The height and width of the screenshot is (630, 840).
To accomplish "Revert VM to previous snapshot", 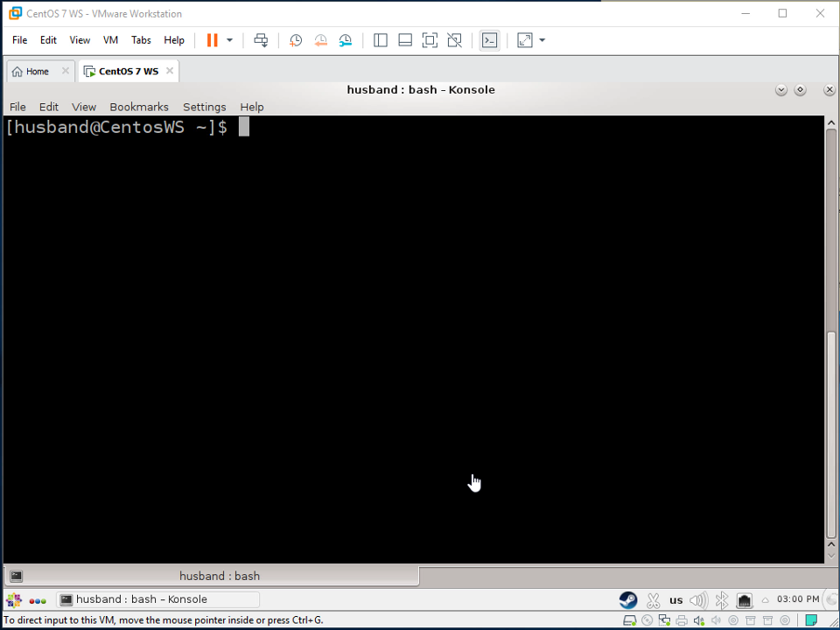I will coord(320,40).
